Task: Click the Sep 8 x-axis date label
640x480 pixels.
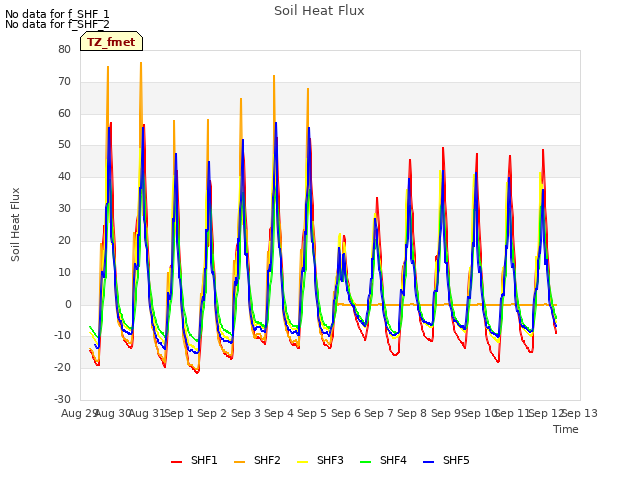Action: click(412, 413)
